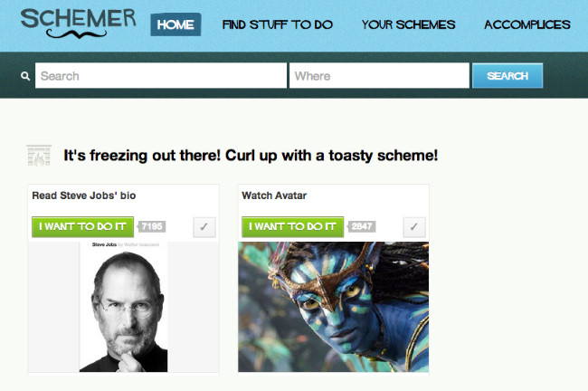
Task: Click the fireplace icon beside the headline
Action: (x=39, y=156)
